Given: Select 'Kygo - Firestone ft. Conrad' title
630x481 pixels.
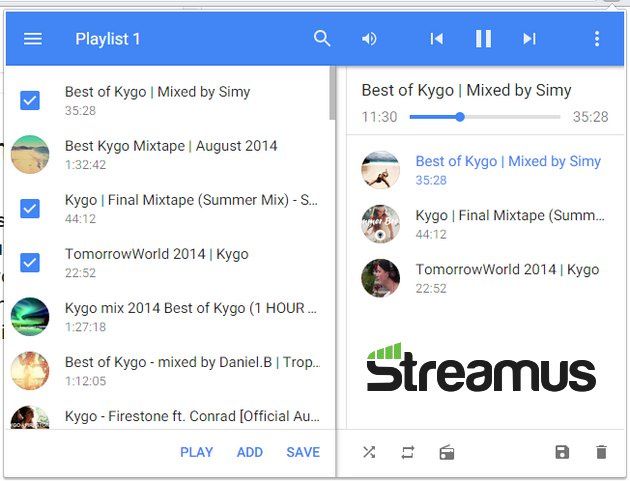Looking at the screenshot, I should (192, 416).
